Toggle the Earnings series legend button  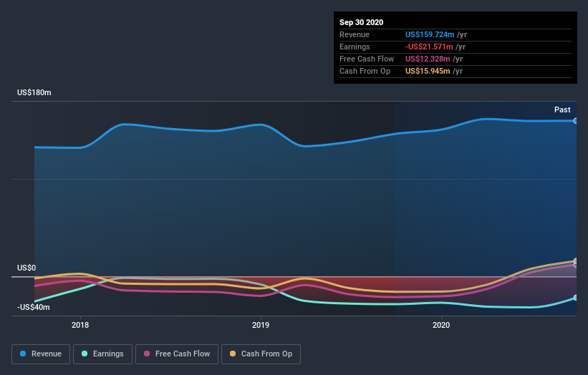click(x=102, y=354)
